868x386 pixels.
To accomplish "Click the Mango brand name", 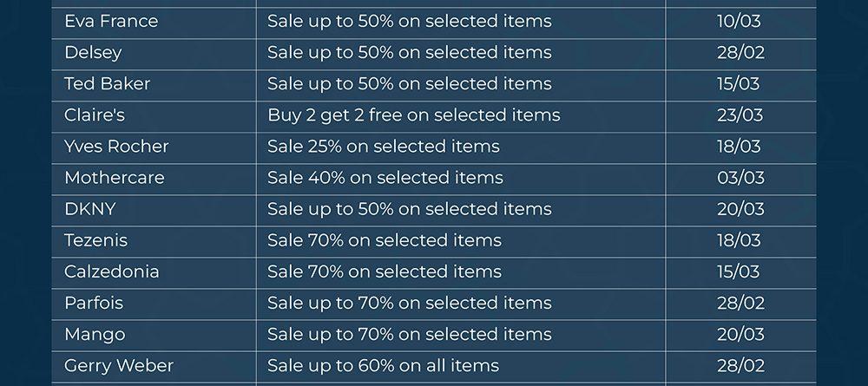I will coord(95,334).
